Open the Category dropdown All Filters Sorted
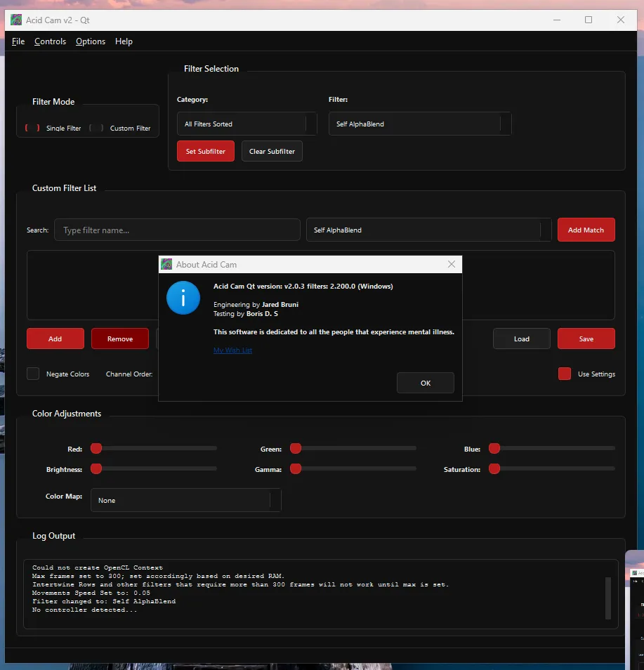Screen dimensions: 644x670 pos(247,124)
